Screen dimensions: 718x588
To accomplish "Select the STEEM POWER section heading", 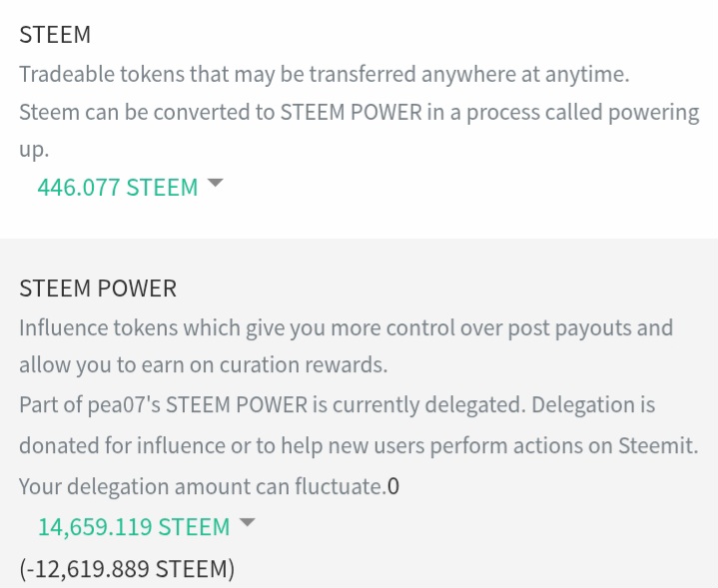I will coord(98,289).
